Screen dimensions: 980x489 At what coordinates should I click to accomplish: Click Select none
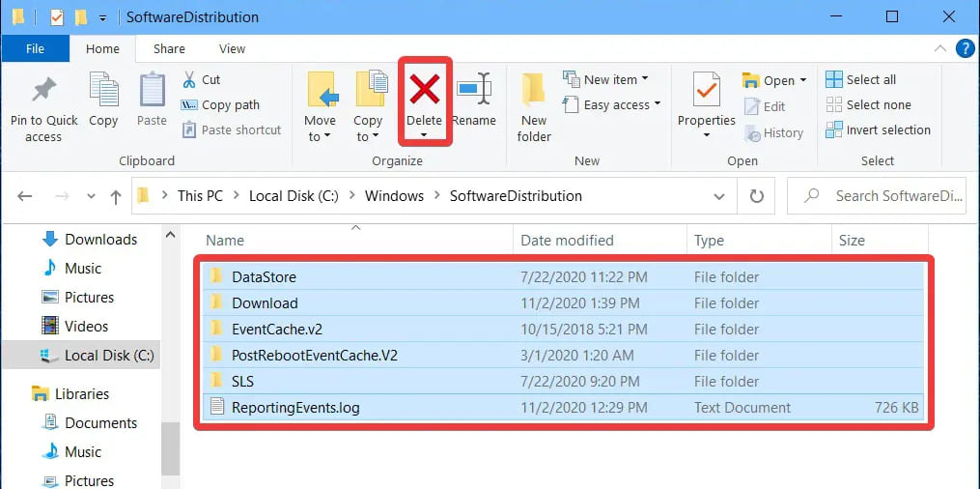[x=868, y=104]
